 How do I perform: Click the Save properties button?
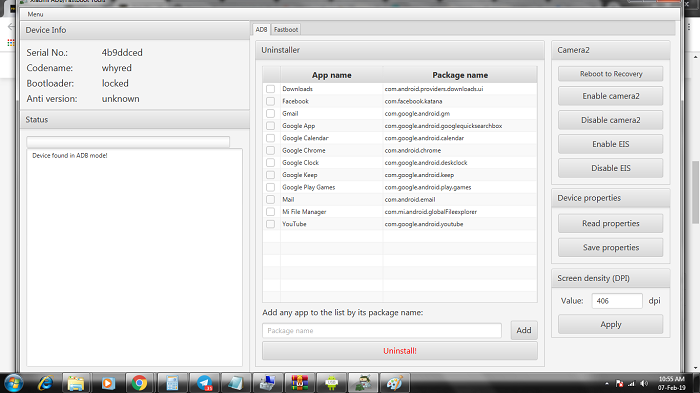point(611,247)
